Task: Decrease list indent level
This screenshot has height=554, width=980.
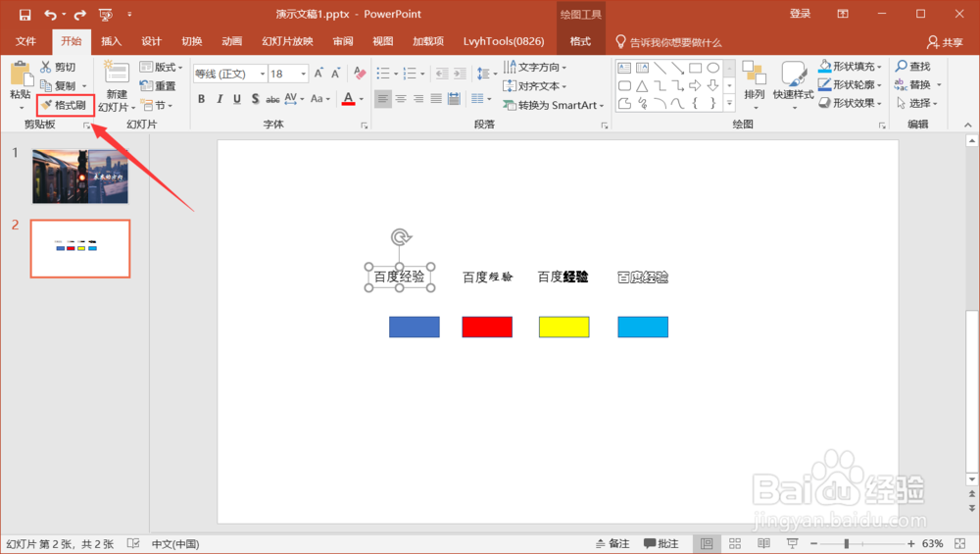Action: pos(441,74)
